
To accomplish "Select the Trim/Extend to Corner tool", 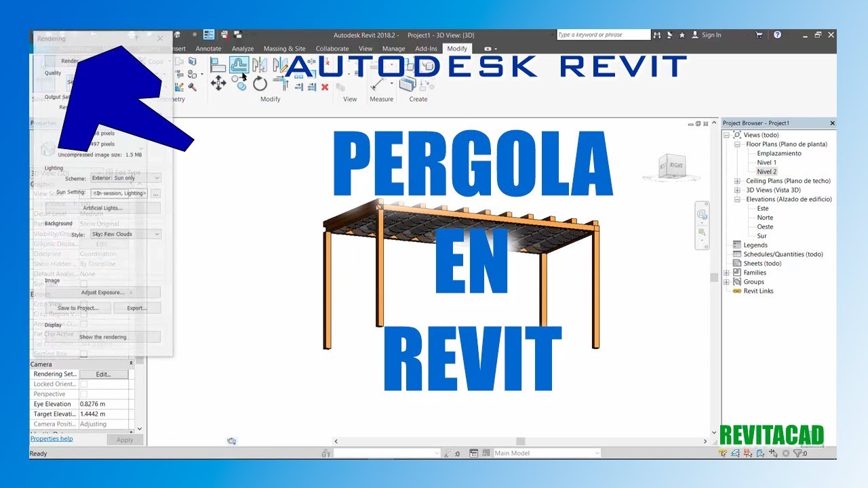I will click(281, 84).
